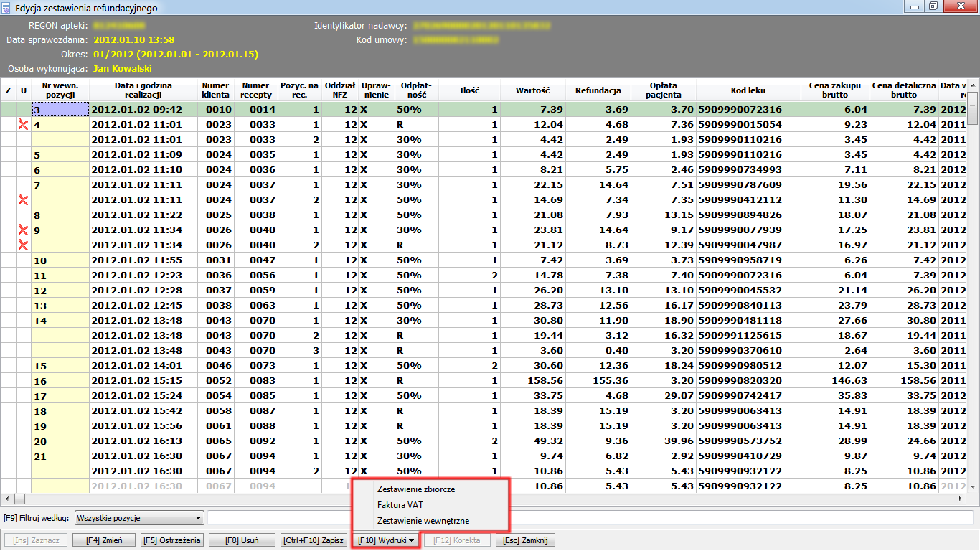Click the U column header
The height and width of the screenshot is (551, 980).
(24, 90)
